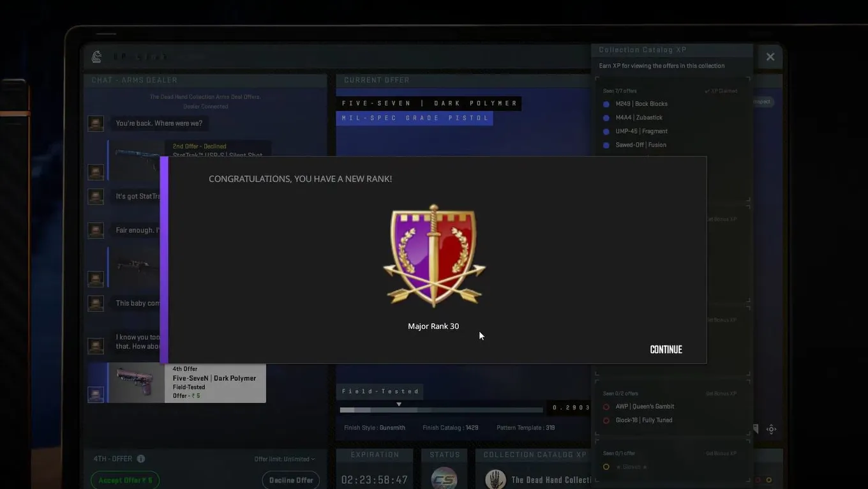Click the Dead Hand Collection skull-hand icon
The image size is (868, 489).
coord(495,480)
